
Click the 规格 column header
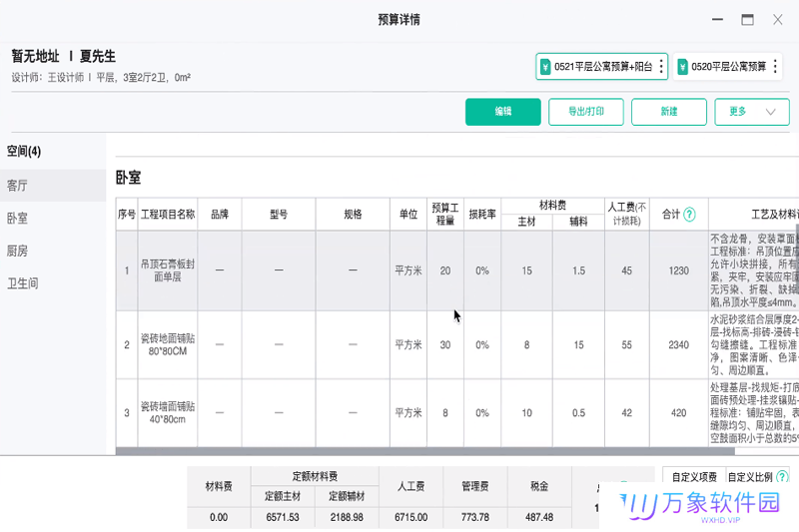point(353,215)
